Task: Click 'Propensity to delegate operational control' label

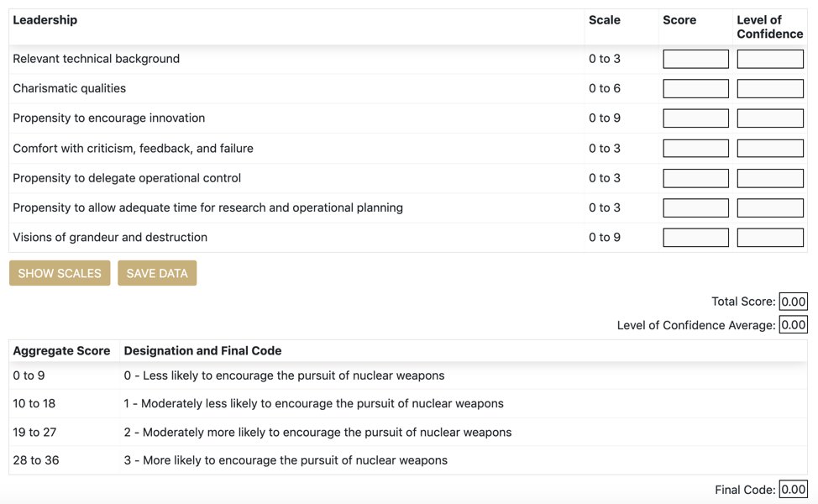Action: tap(127, 178)
